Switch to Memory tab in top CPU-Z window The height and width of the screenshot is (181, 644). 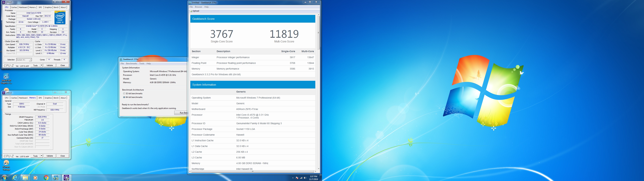coord(33,8)
